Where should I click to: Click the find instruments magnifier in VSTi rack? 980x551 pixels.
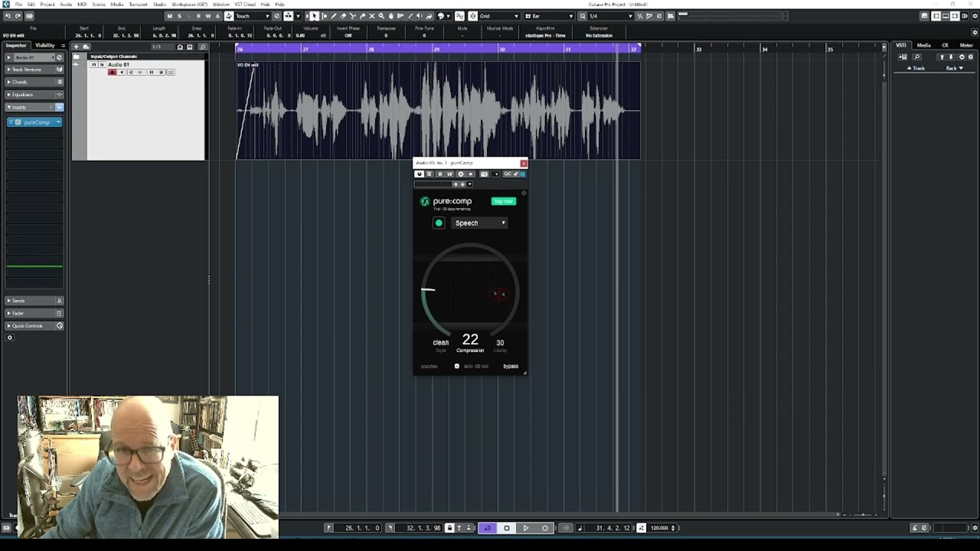(917, 57)
